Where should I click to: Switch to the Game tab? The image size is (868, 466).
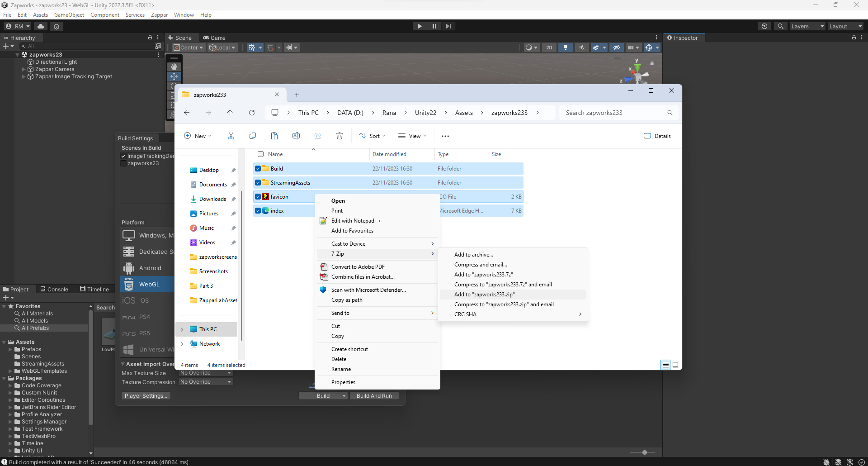point(214,38)
